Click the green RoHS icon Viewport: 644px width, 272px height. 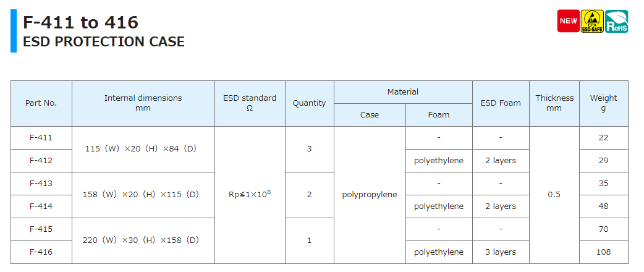[x=616, y=21]
